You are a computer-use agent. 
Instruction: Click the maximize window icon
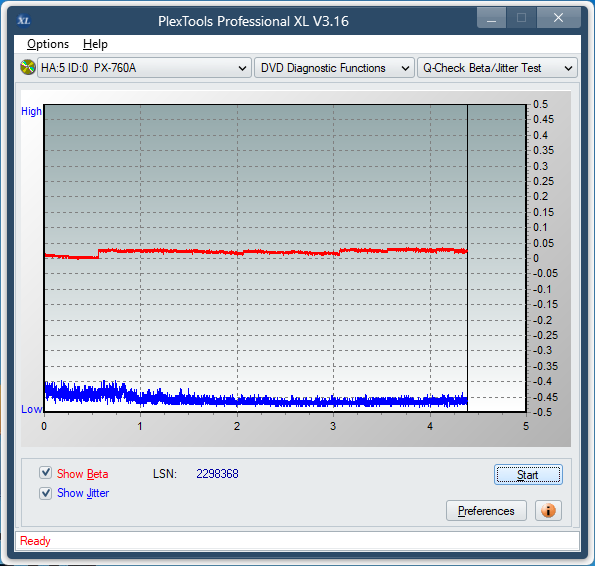[x=521, y=18]
